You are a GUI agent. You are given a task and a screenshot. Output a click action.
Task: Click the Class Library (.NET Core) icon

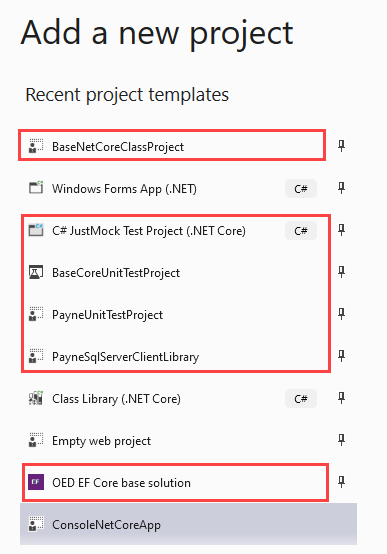(36, 398)
